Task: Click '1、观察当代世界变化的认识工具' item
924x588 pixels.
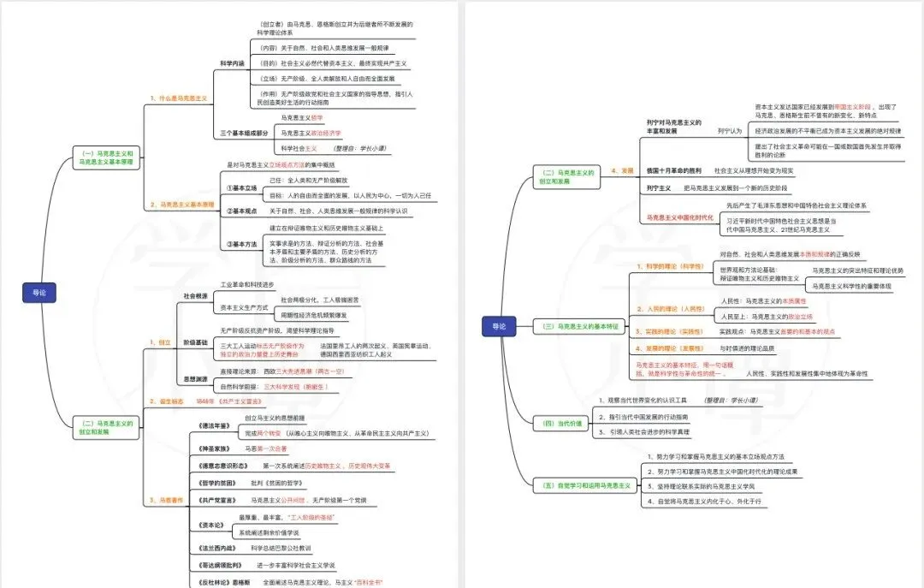Action: coord(643,401)
